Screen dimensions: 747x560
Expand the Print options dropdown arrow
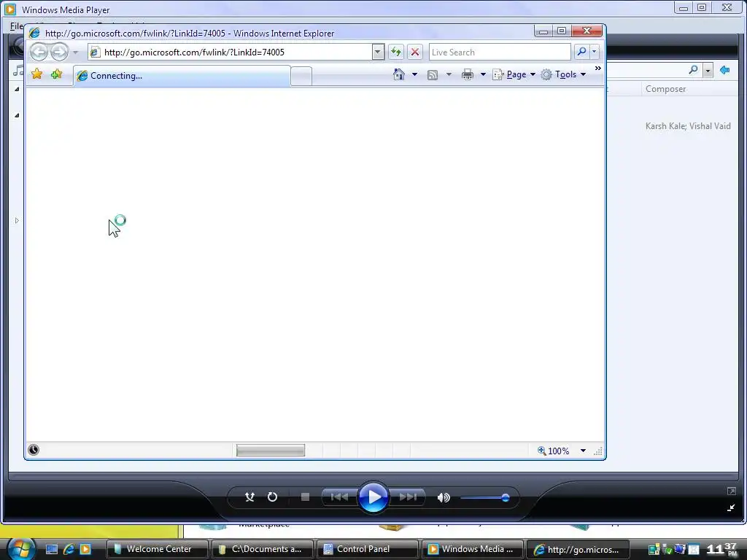483,74
